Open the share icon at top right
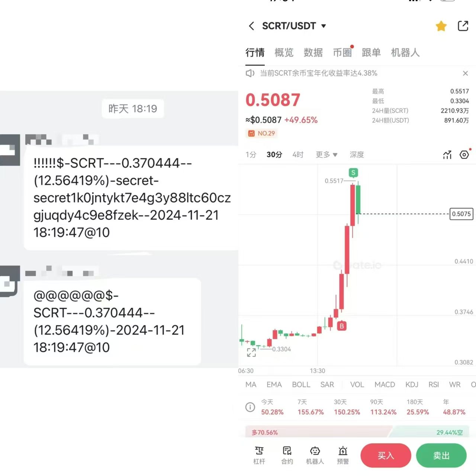 click(463, 26)
